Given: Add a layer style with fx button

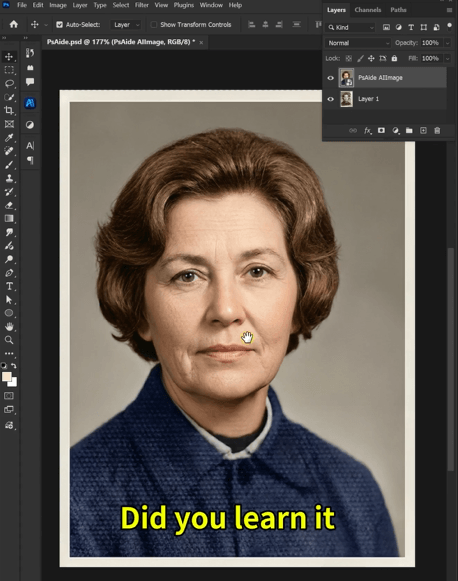Looking at the screenshot, I should click(367, 130).
